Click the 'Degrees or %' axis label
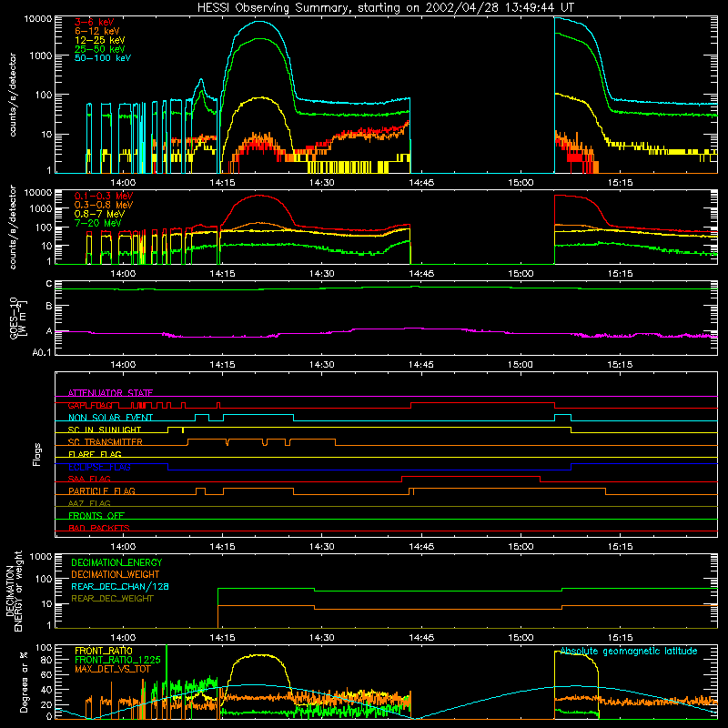The image size is (728, 728). pos(24,682)
